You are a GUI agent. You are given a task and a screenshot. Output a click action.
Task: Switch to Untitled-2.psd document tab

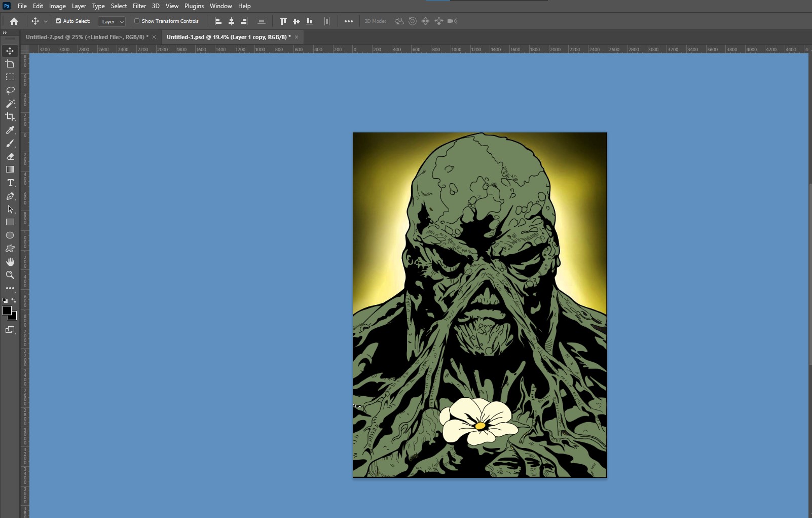pyautogui.click(x=87, y=37)
